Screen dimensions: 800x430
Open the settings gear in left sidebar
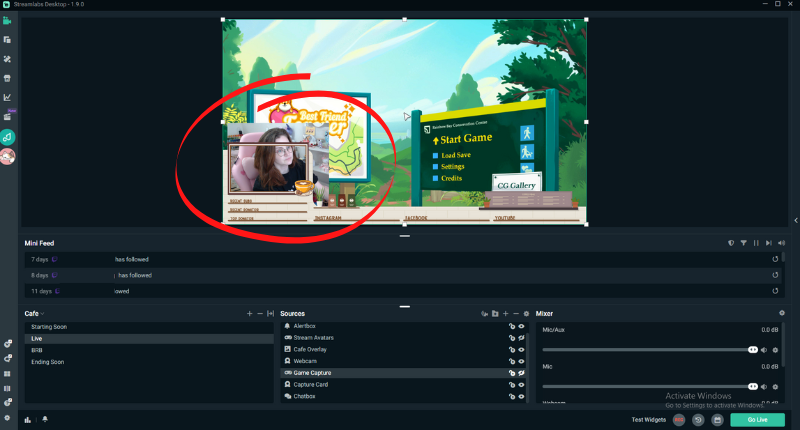pos(7,418)
